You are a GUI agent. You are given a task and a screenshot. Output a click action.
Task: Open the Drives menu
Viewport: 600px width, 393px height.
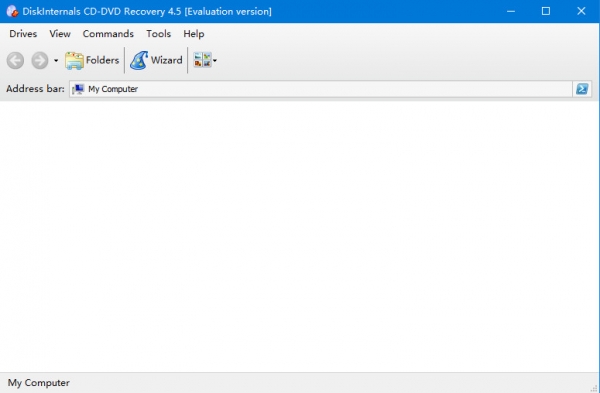pyautogui.click(x=23, y=34)
